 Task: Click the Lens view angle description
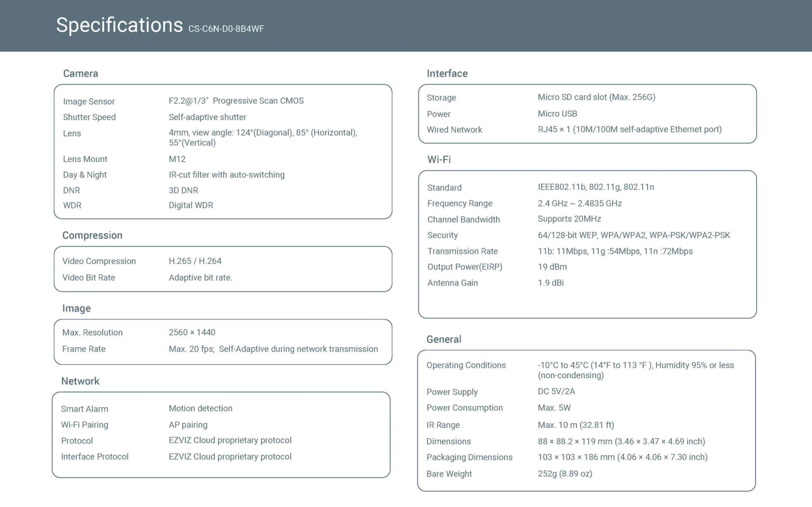click(262, 138)
